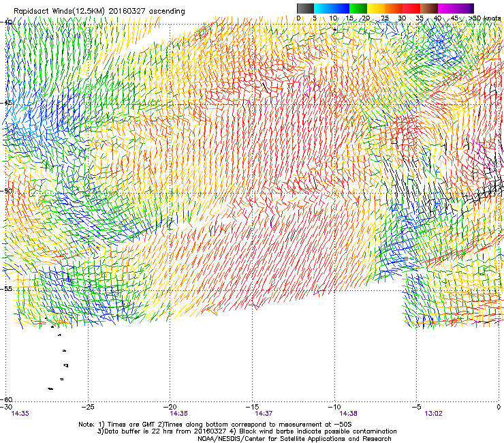This screenshot has height=443, width=504.
Task: Click the orange 25-30 knots legend swatch
Action: [x=394, y=8]
